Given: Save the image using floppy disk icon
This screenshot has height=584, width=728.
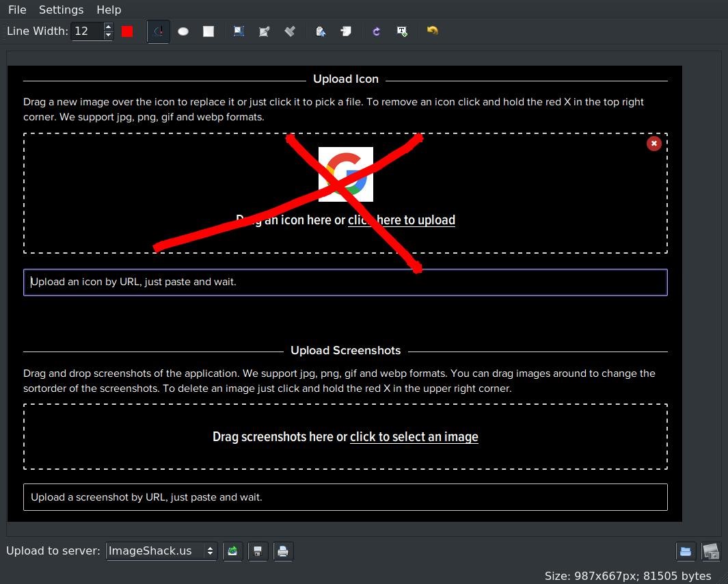Looking at the screenshot, I should click(258, 551).
